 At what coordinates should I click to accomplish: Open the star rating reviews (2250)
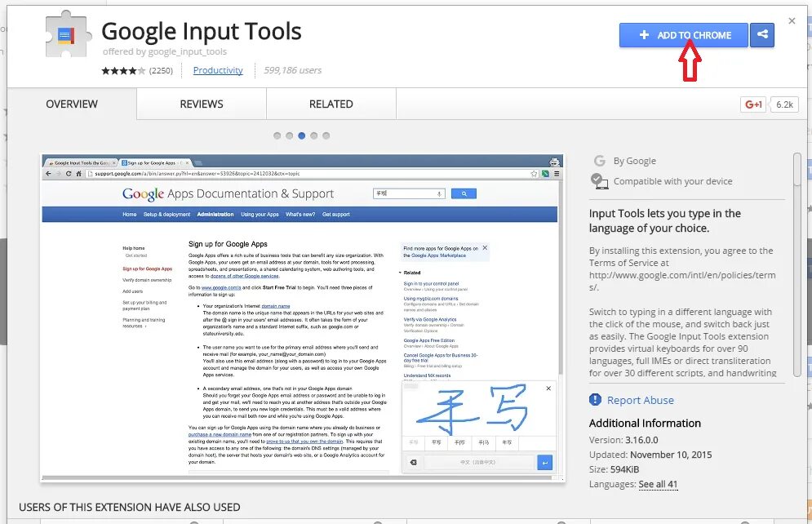137,70
